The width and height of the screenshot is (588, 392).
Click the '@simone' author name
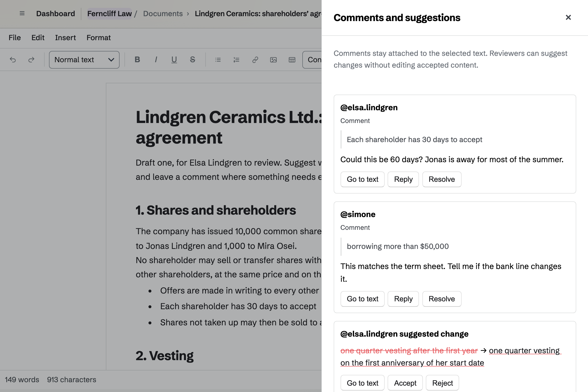tap(358, 214)
